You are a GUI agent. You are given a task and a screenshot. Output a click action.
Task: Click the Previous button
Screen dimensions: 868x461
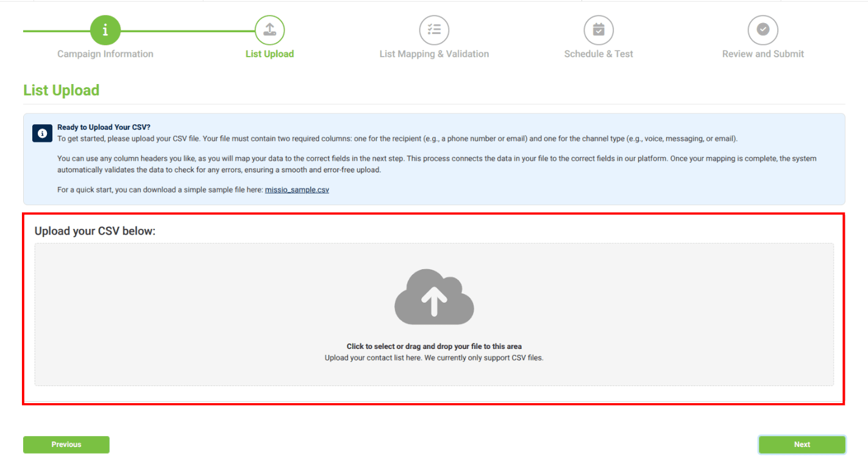coord(66,445)
